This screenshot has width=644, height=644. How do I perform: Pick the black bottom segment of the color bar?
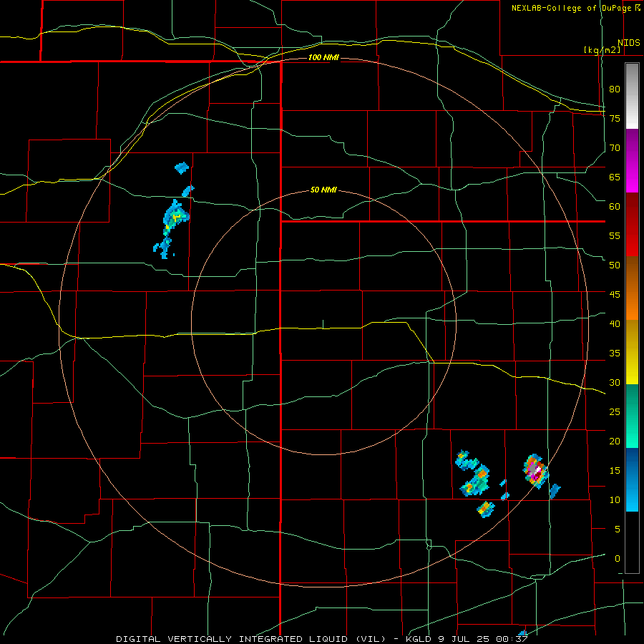point(632,542)
